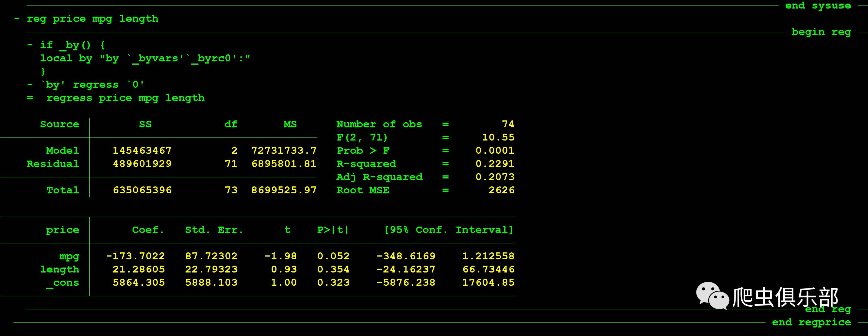
Task: Click the 'Number of obs' label
Action: pyautogui.click(x=379, y=124)
